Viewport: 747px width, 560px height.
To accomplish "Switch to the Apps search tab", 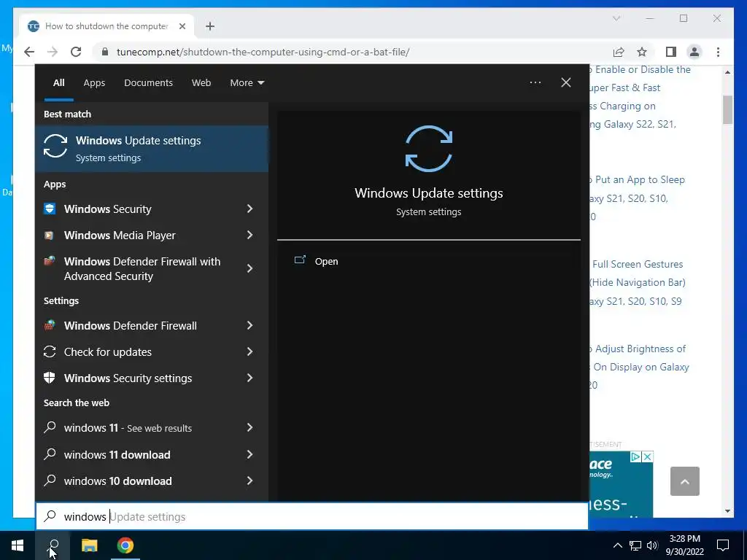I will pyautogui.click(x=94, y=82).
